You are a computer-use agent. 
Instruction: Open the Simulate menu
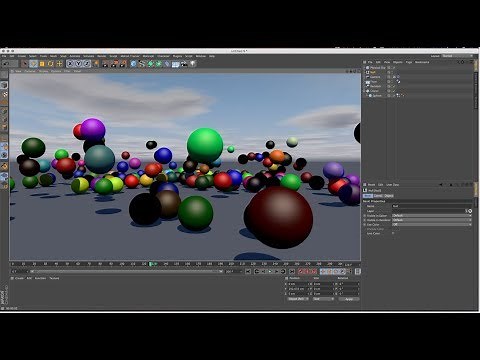(88, 56)
